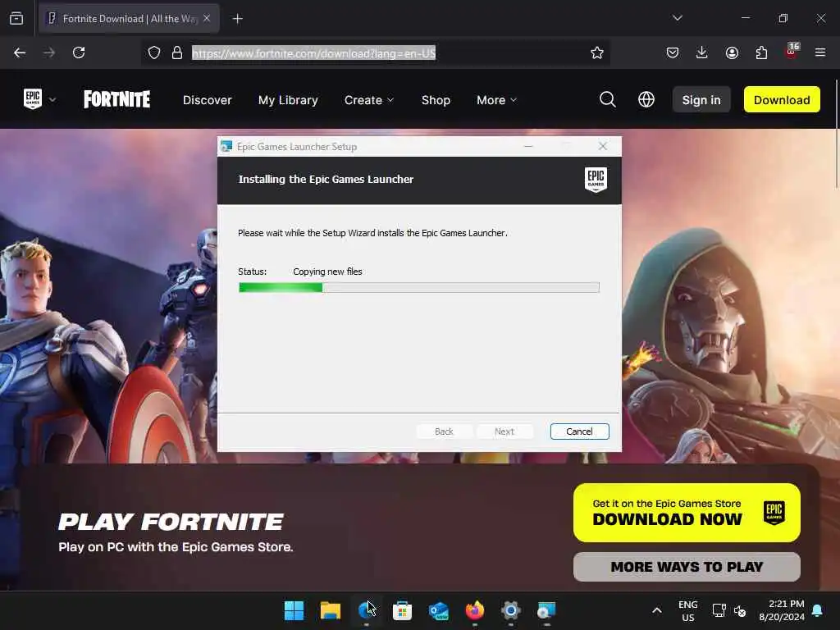Bookmark this page with the star
Viewport: 840px width, 630px height.
coord(597,52)
